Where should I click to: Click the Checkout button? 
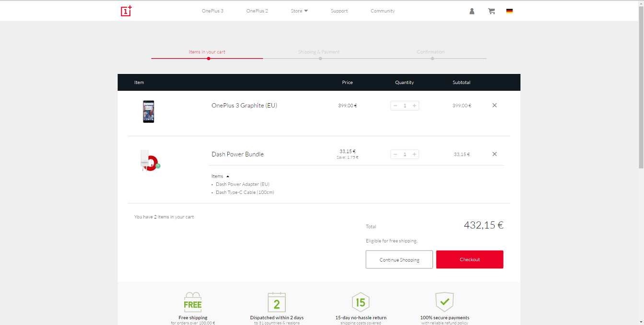470,259
